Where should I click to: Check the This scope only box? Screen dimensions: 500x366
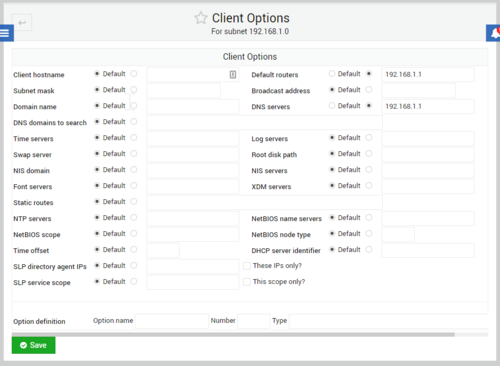click(x=247, y=282)
